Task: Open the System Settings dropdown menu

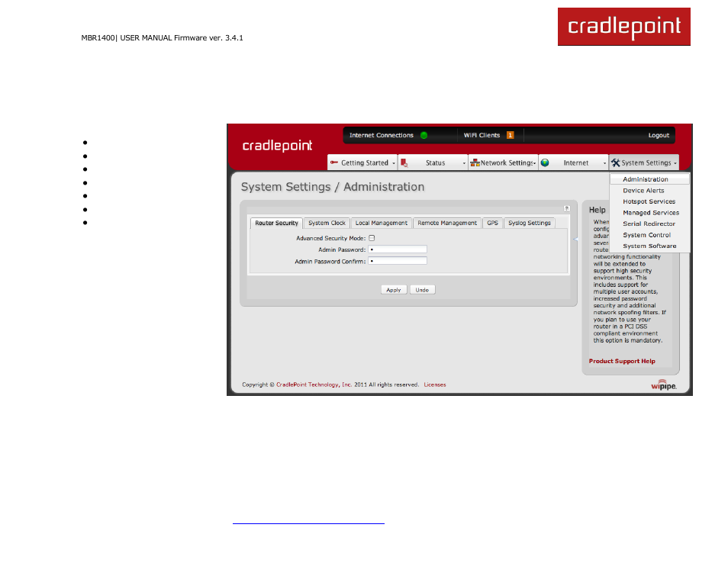Action: coord(644,162)
